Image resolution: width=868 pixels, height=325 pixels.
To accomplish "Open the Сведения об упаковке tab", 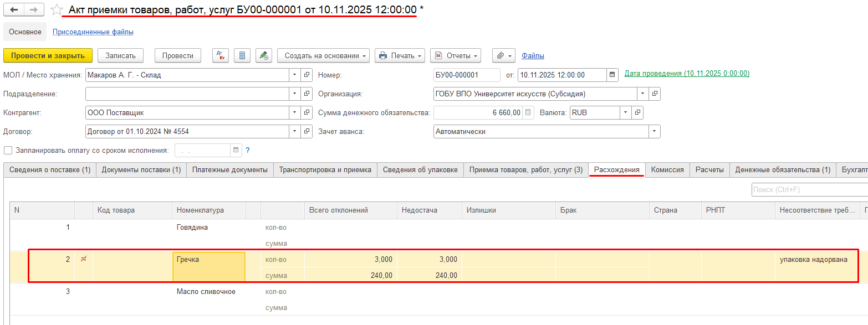I will click(420, 170).
